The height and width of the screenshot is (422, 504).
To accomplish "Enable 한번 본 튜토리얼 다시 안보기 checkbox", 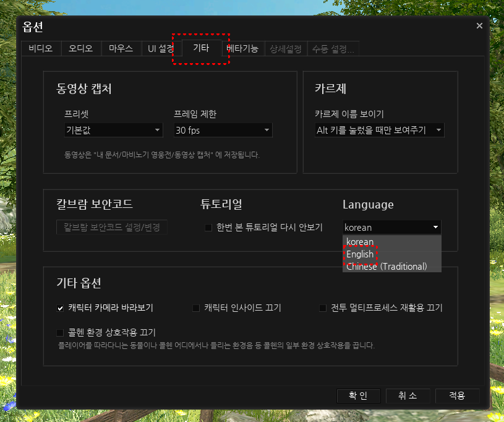I will 208,228.
